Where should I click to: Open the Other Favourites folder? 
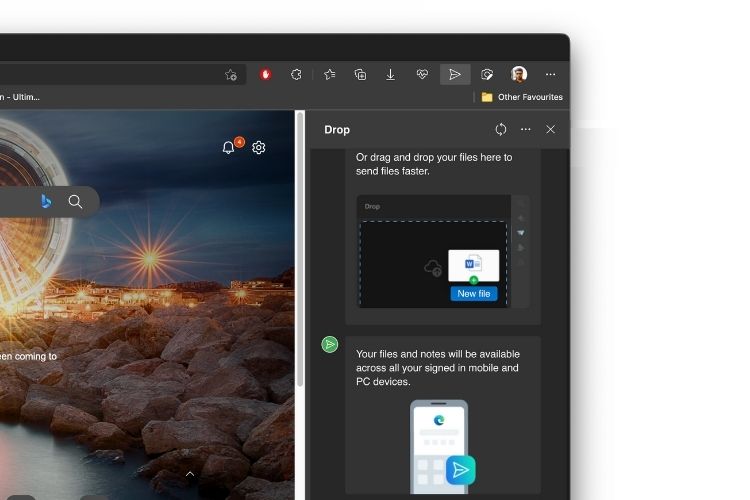click(522, 97)
